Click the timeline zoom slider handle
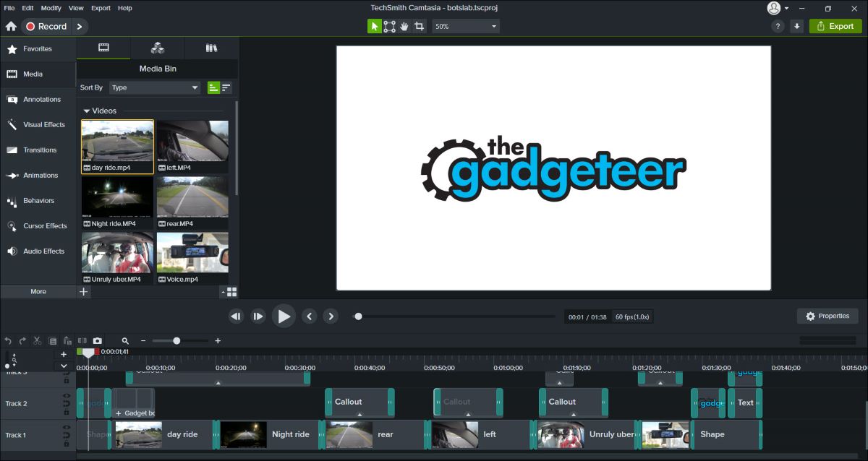This screenshot has height=461, width=868. [x=176, y=340]
